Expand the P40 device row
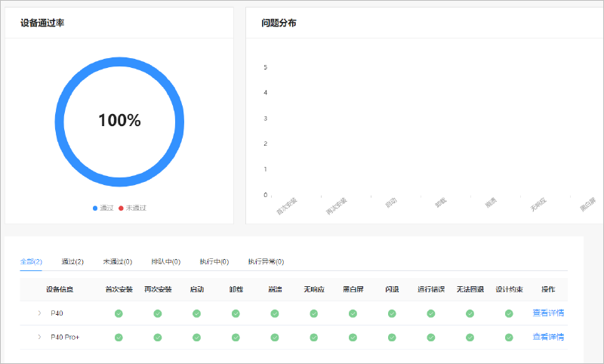The width and height of the screenshot is (604, 364). click(39, 313)
